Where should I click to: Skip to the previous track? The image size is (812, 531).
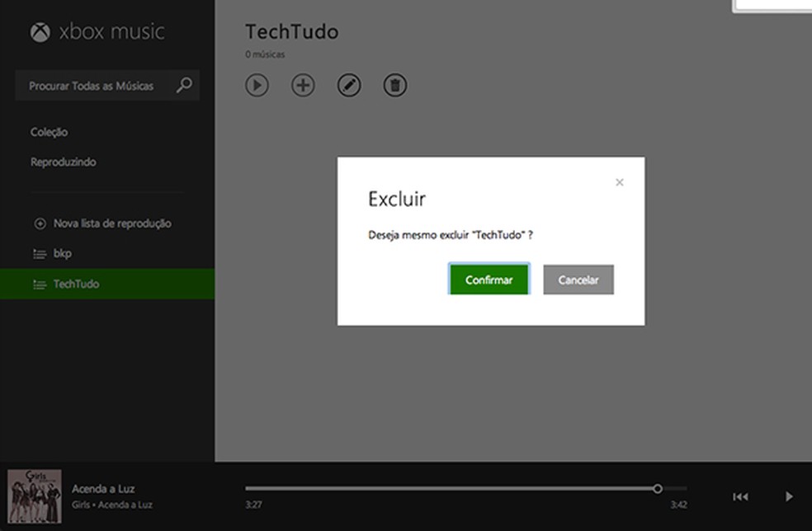tap(740, 497)
